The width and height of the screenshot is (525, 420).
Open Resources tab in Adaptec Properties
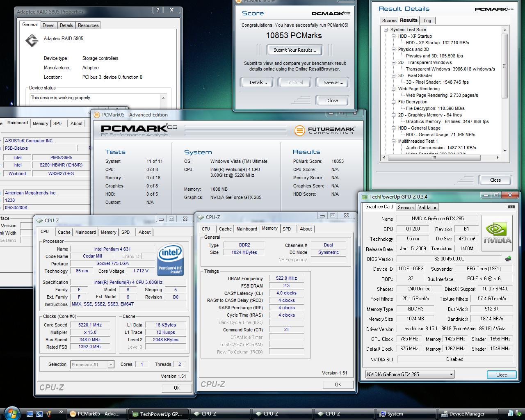click(x=88, y=25)
